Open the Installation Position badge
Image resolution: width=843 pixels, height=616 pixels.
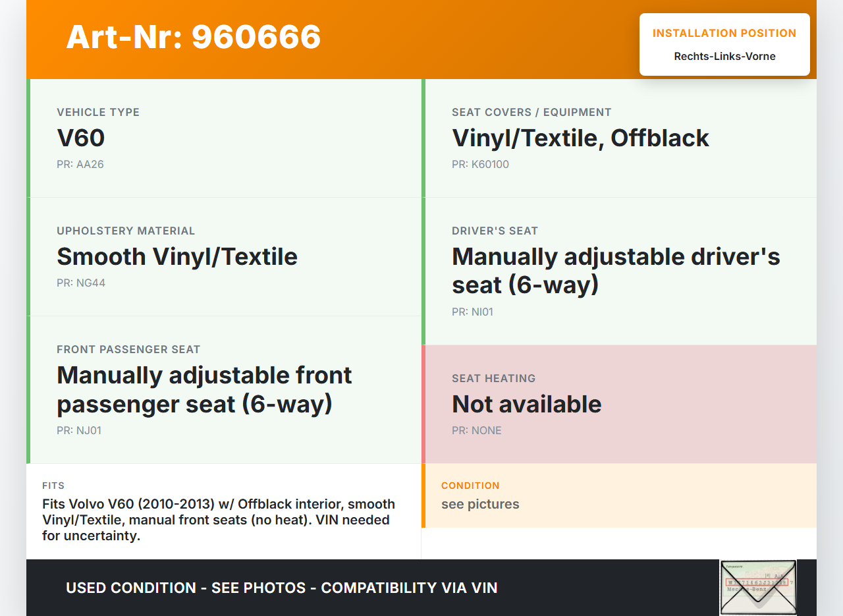[x=724, y=34]
